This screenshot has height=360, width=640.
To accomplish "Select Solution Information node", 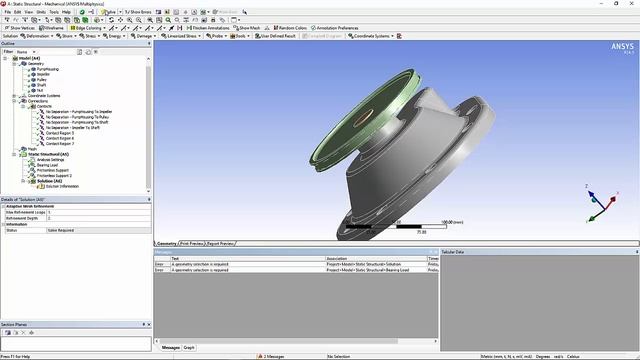I will coord(62,187).
